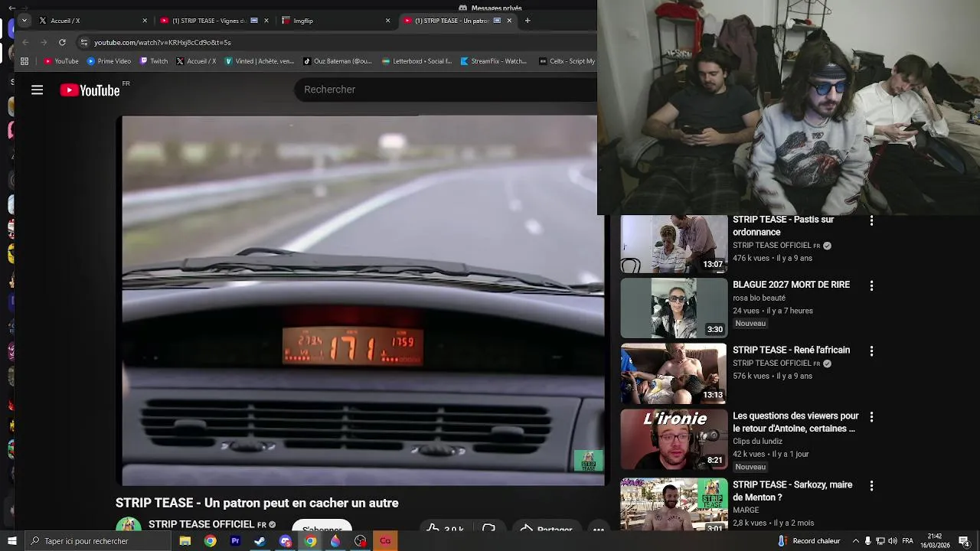Open the Record chaleur weather widget
Image resolution: width=980 pixels, height=551 pixels.
pos(810,541)
